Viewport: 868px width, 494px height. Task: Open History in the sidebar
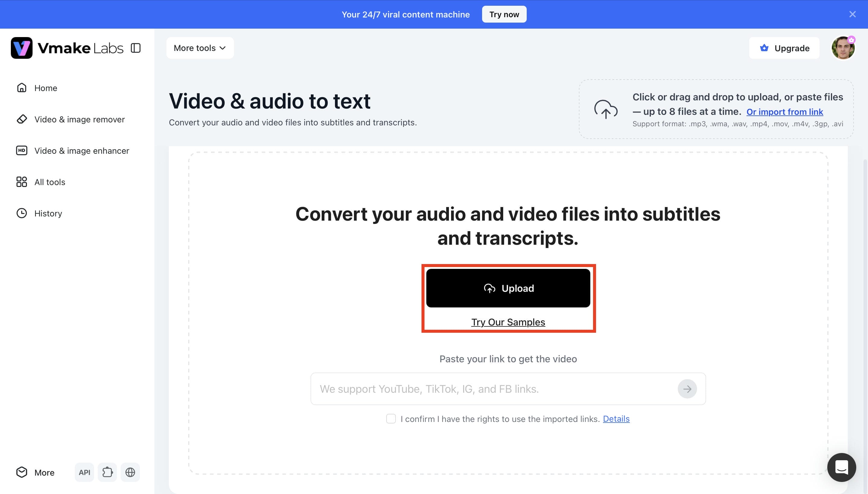[39, 213]
